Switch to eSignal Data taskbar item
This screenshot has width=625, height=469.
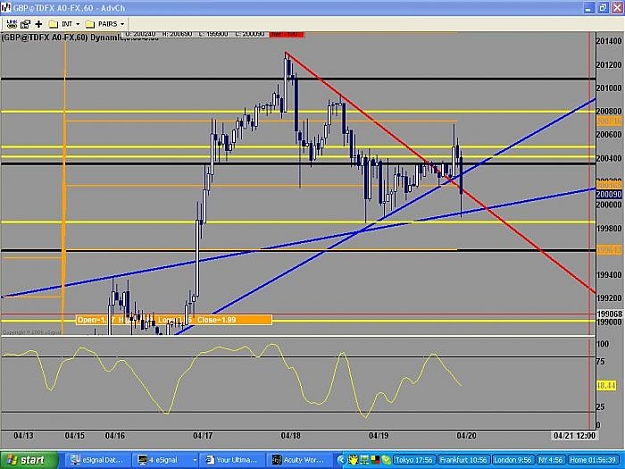click(x=98, y=460)
